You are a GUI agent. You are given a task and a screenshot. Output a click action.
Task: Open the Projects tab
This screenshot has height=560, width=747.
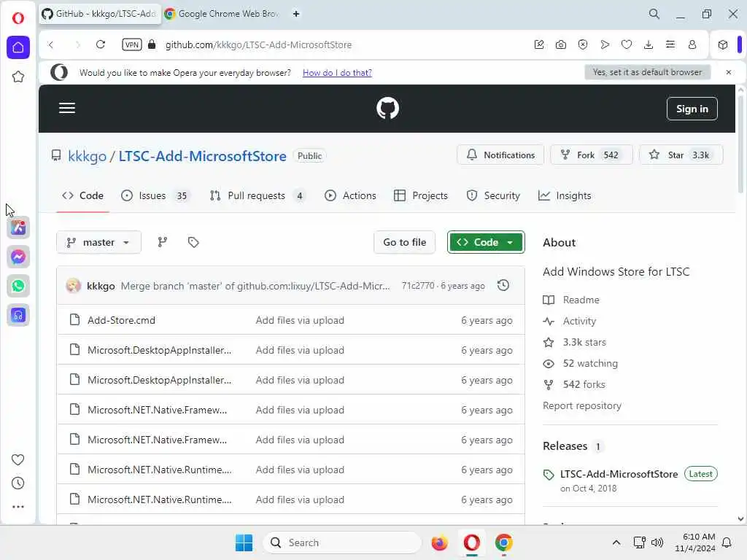click(421, 195)
